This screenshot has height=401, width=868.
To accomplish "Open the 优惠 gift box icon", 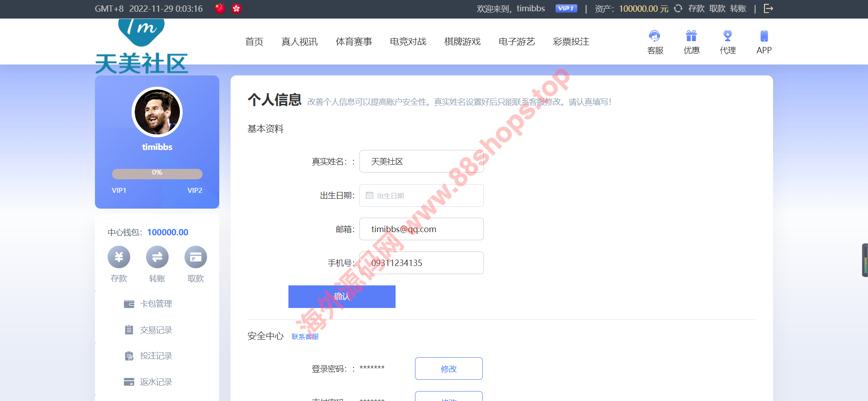I will pyautogui.click(x=691, y=36).
